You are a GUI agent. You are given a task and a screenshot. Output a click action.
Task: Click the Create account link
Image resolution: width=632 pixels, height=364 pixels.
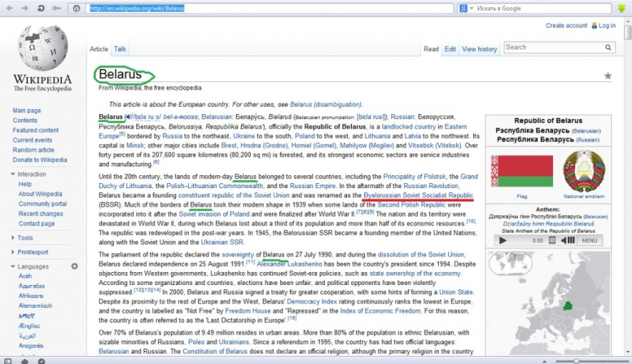tap(566, 26)
